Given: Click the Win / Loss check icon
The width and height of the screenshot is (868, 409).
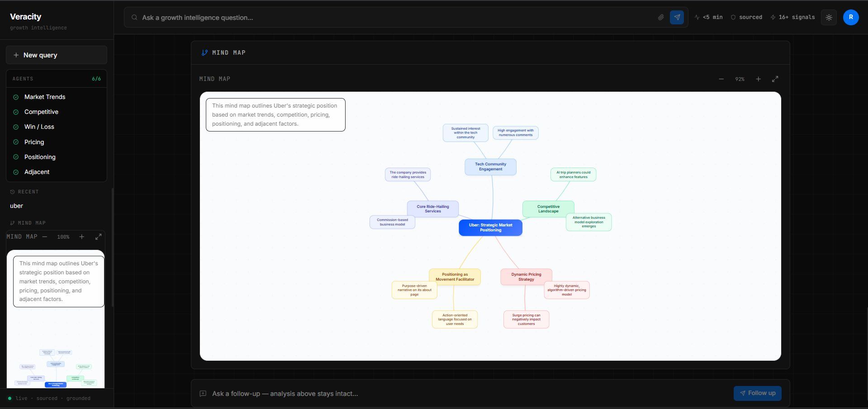Looking at the screenshot, I should click(x=16, y=127).
